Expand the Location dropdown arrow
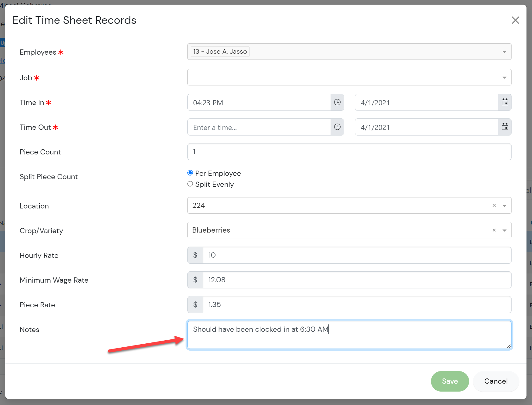The image size is (532, 405). pyautogui.click(x=504, y=206)
